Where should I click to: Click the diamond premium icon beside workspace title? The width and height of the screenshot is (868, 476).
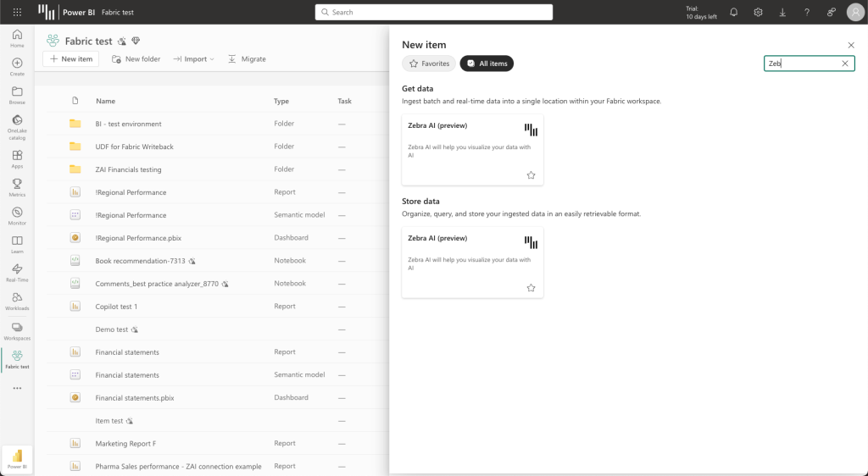[x=136, y=41]
